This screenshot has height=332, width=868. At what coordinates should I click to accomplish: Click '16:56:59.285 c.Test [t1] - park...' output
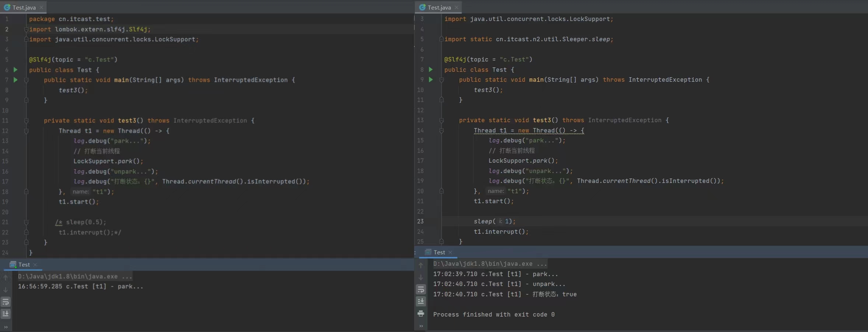click(81, 286)
